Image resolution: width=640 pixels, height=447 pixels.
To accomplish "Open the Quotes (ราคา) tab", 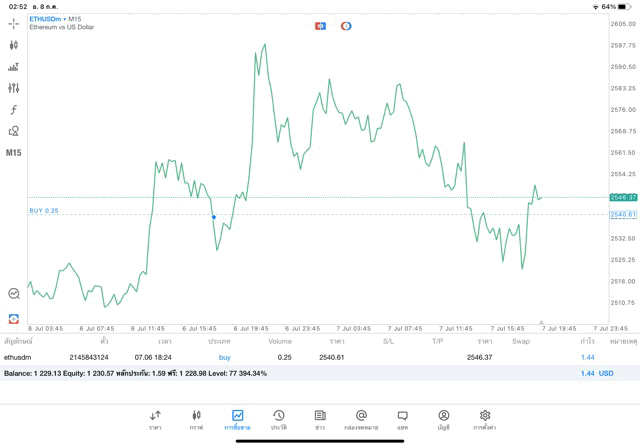I will (x=155, y=419).
